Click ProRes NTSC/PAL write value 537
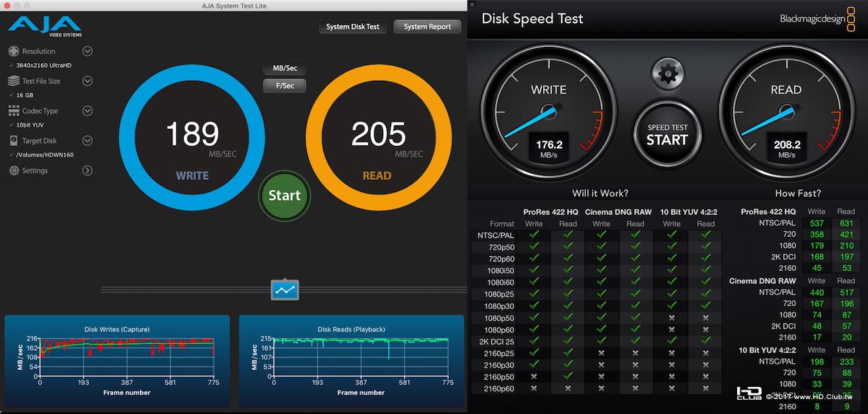 coord(816,223)
